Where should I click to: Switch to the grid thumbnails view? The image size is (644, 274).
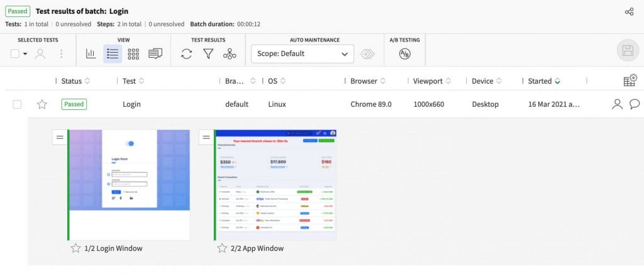point(133,54)
